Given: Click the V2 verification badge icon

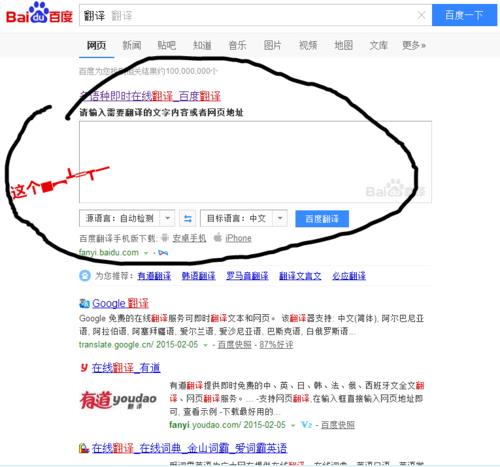Looking at the screenshot, I should click(306, 425).
